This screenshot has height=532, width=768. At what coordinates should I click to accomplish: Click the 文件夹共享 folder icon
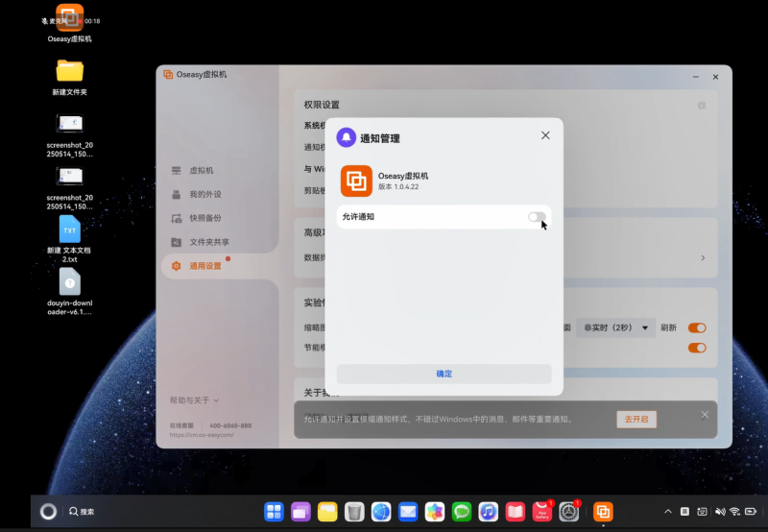(x=177, y=242)
